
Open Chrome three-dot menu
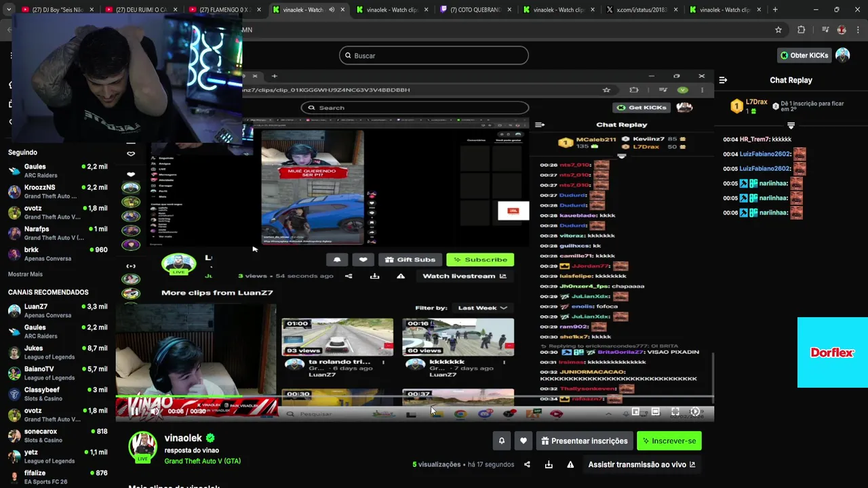(x=859, y=30)
